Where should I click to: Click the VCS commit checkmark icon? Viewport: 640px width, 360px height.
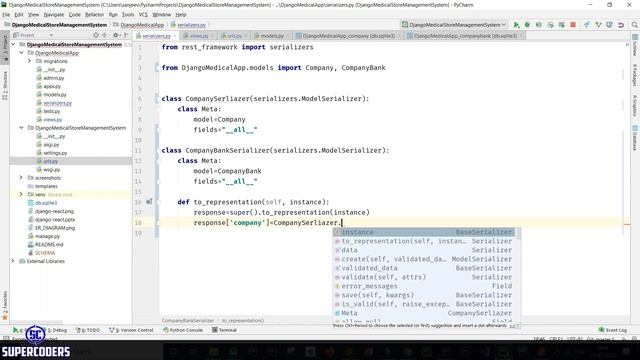click(x=598, y=25)
